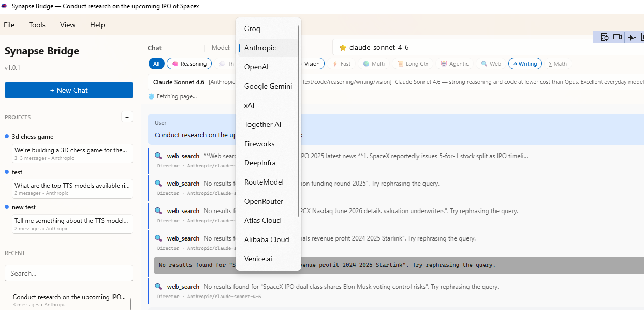Viewport: 644px width, 310px height.
Task: Click the Claude Sonnet 4.6 model description bar
Action: (x=396, y=82)
